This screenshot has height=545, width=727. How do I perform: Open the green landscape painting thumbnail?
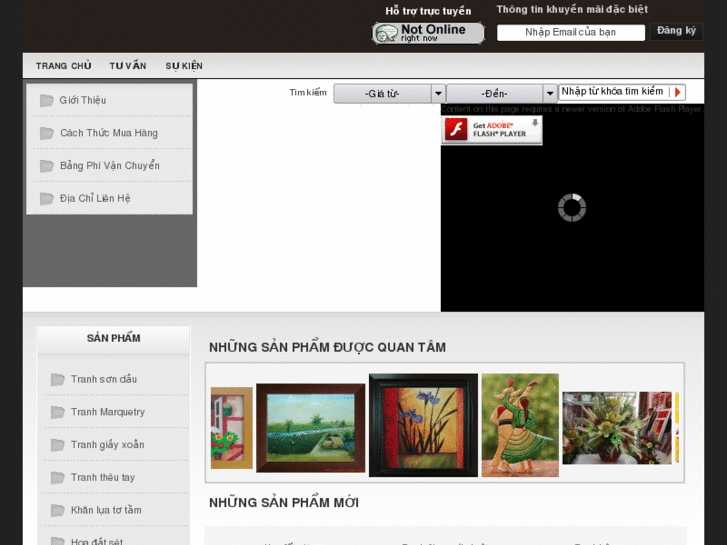(x=311, y=428)
